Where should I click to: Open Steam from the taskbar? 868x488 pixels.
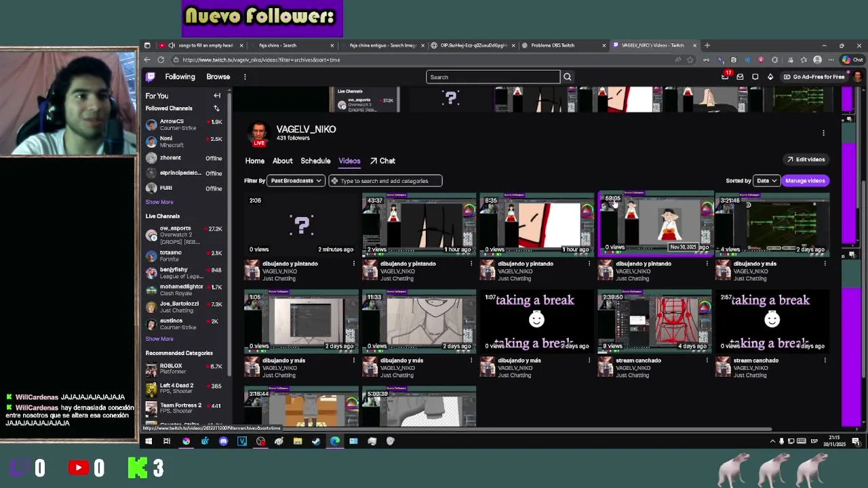click(x=316, y=441)
